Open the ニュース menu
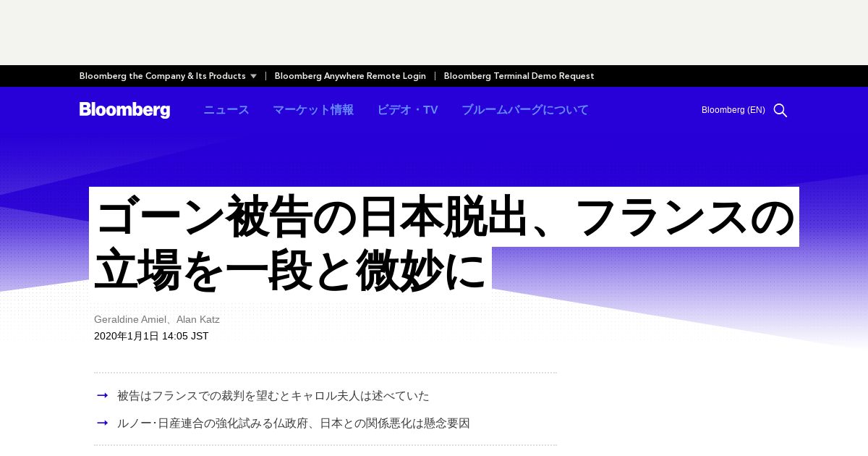 click(x=226, y=110)
